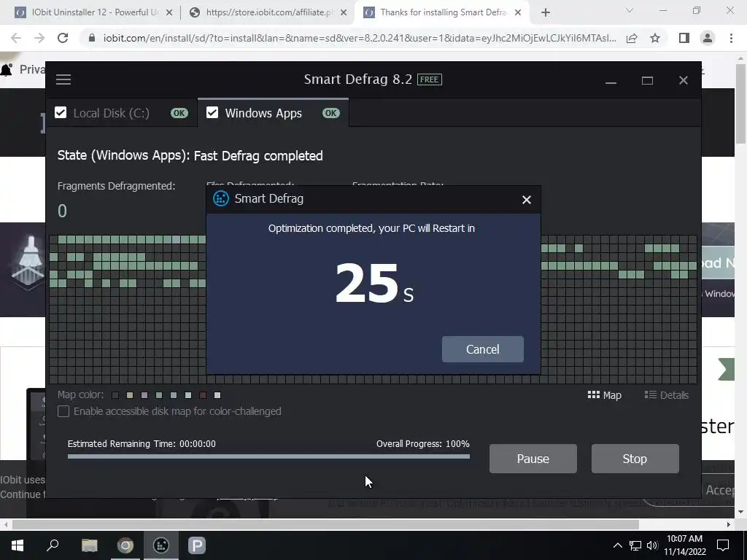The width and height of the screenshot is (747, 560).
Task: Open Windows taskbar search
Action: [x=53, y=545]
